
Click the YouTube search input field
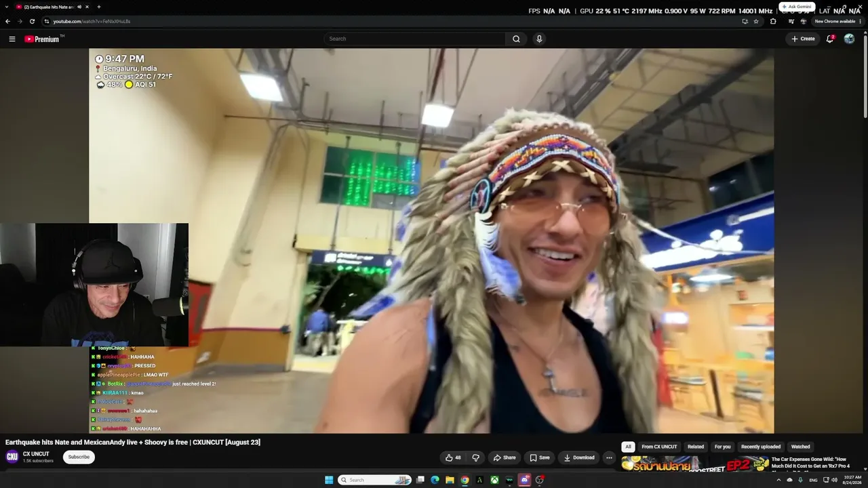(414, 39)
